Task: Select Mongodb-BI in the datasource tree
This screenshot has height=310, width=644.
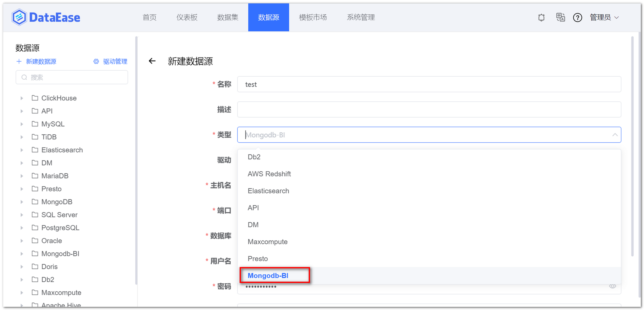Action: pos(60,254)
